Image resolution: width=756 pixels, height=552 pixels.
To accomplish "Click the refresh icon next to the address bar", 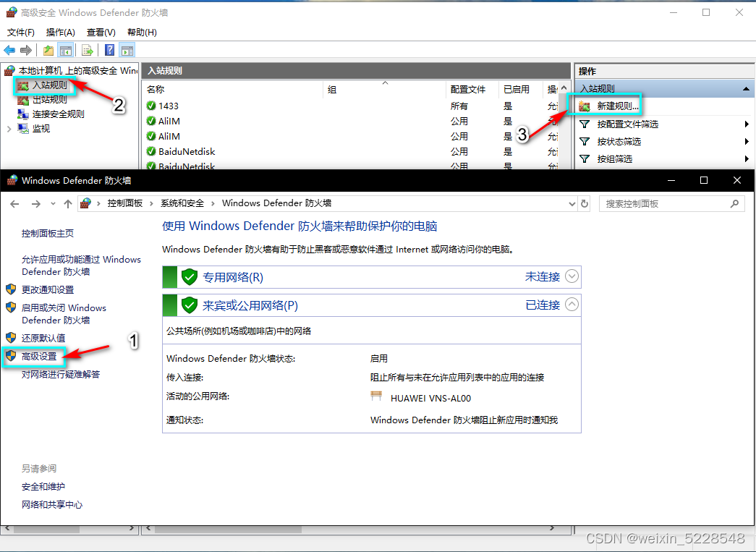I will [585, 204].
